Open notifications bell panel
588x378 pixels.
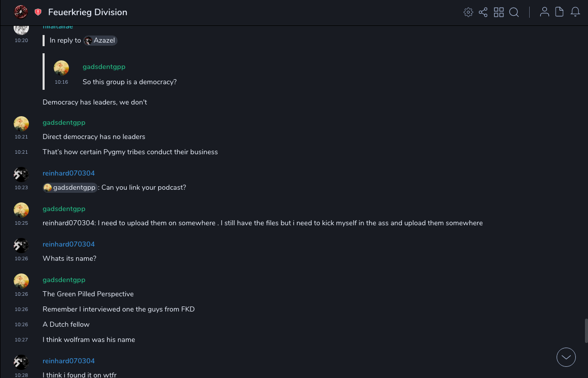575,12
